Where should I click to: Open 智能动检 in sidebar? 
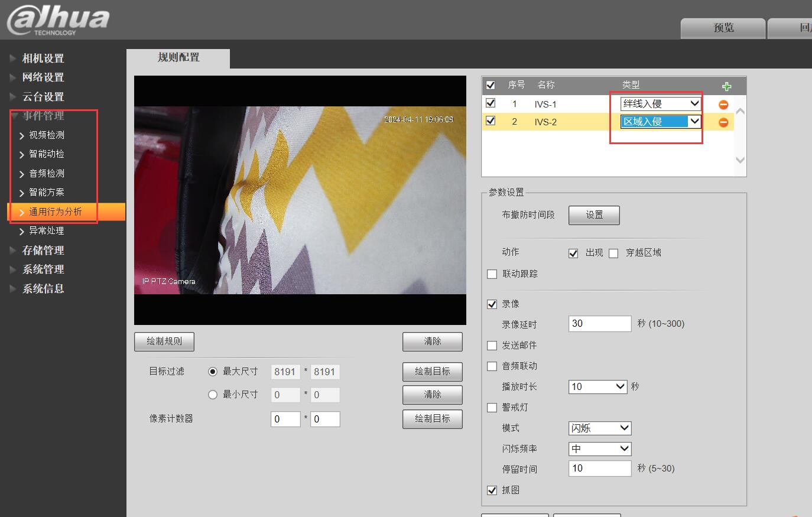tap(47, 154)
